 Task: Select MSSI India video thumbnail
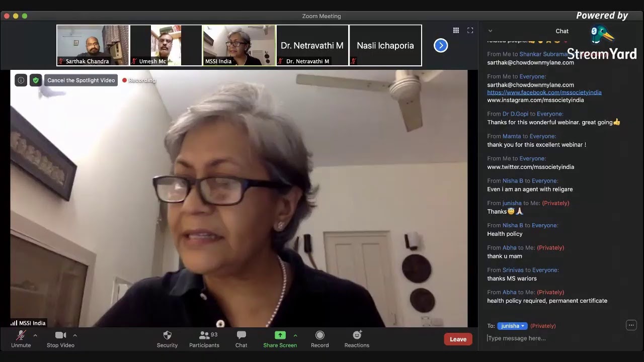[239, 45]
